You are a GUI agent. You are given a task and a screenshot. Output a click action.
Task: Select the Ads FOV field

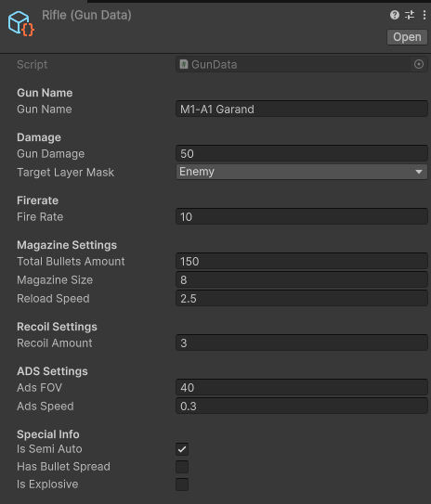(x=301, y=387)
